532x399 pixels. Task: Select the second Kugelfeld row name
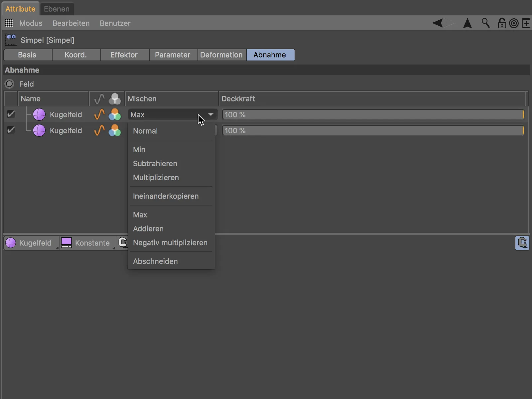[x=66, y=131]
